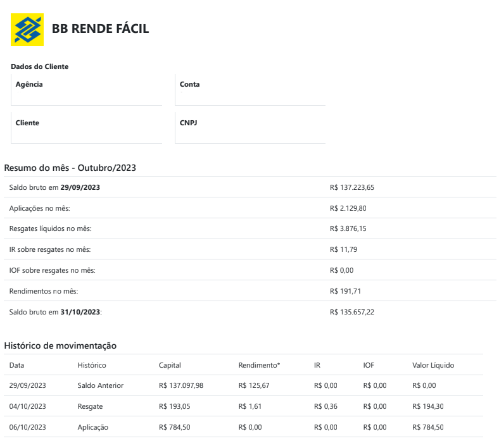499x448 pixels.
Task: Select the Agência field box
Action: [x=87, y=90]
